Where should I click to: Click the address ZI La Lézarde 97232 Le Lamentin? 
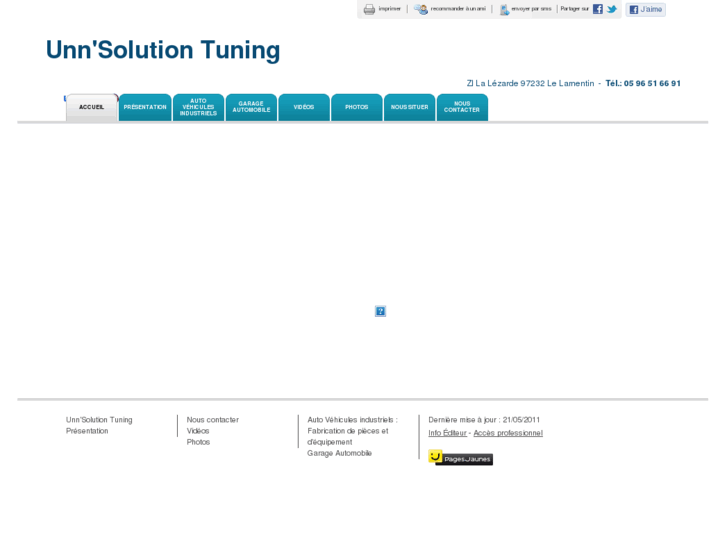coord(530,83)
